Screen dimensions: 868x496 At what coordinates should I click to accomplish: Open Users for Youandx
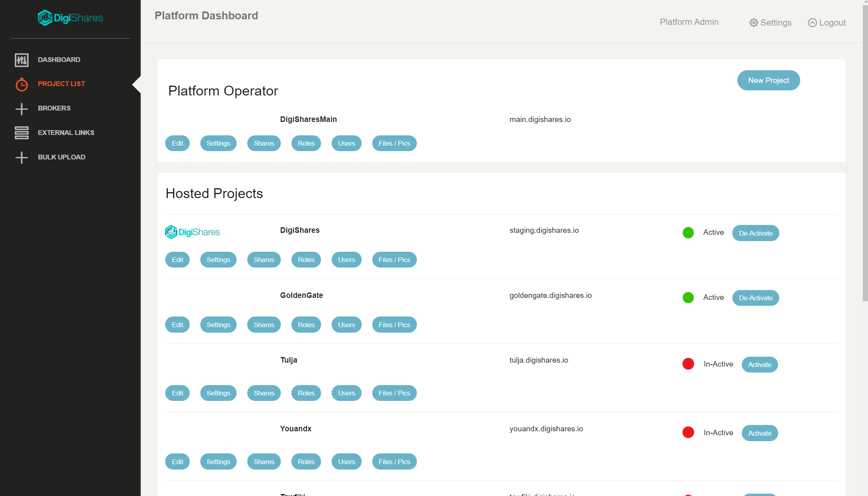click(347, 462)
